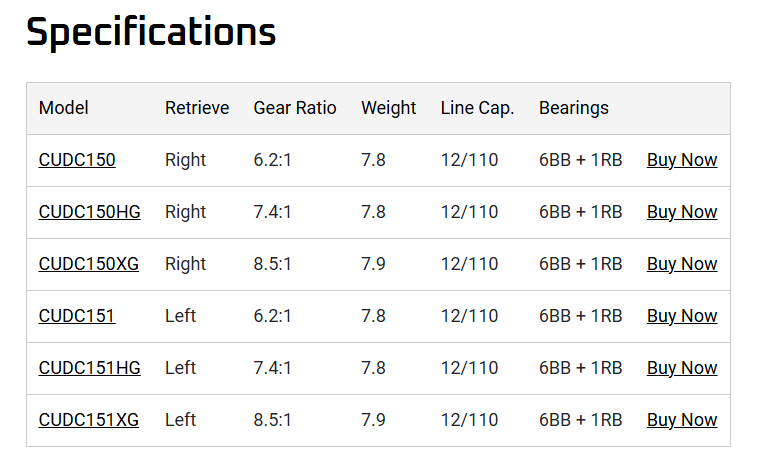Image resolution: width=761 pixels, height=465 pixels.
Task: Click Buy Now for CUDC151
Action: pyautogui.click(x=682, y=316)
